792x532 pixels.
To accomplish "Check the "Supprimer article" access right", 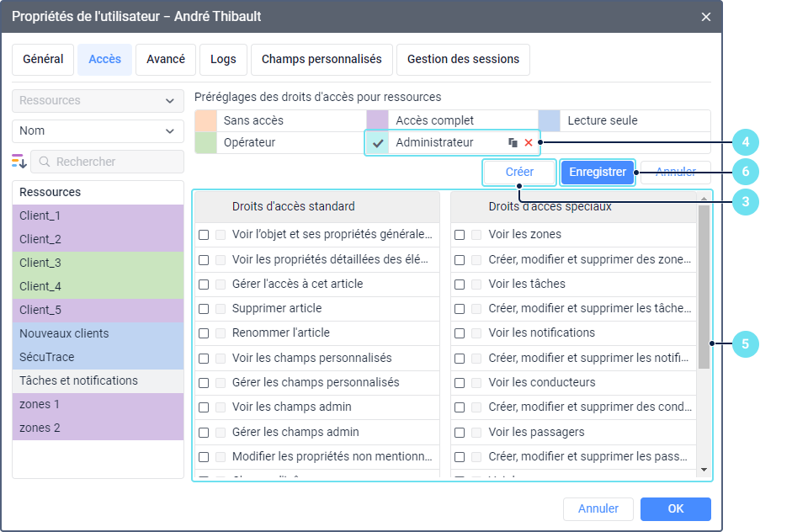I will click(x=204, y=309).
